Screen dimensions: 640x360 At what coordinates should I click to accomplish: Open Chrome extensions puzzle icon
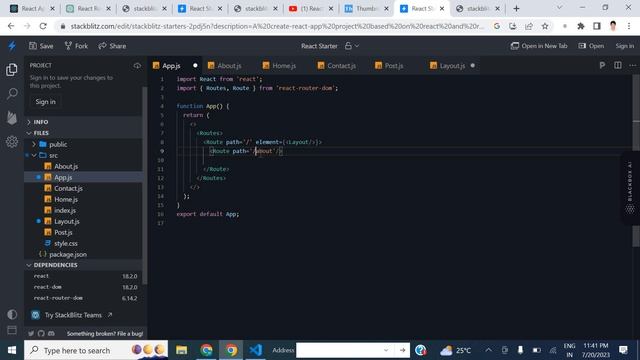click(580, 26)
